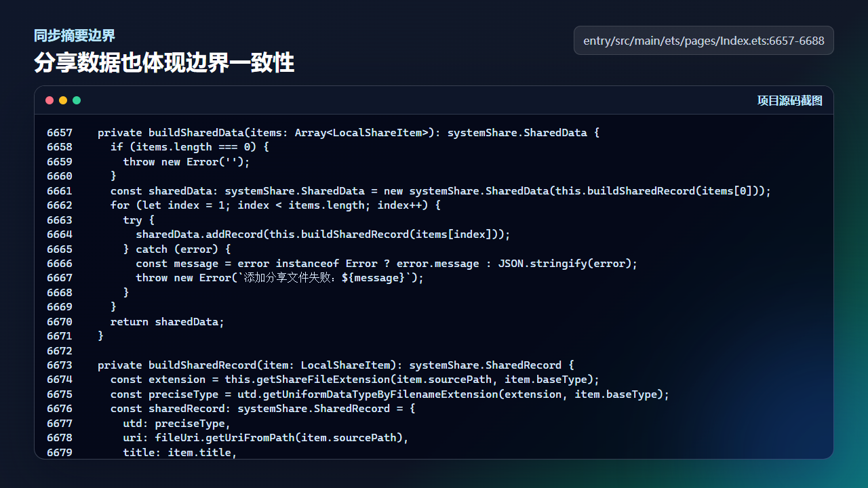The width and height of the screenshot is (868, 488).
Task: Click line number 6668
Action: pos(60,293)
